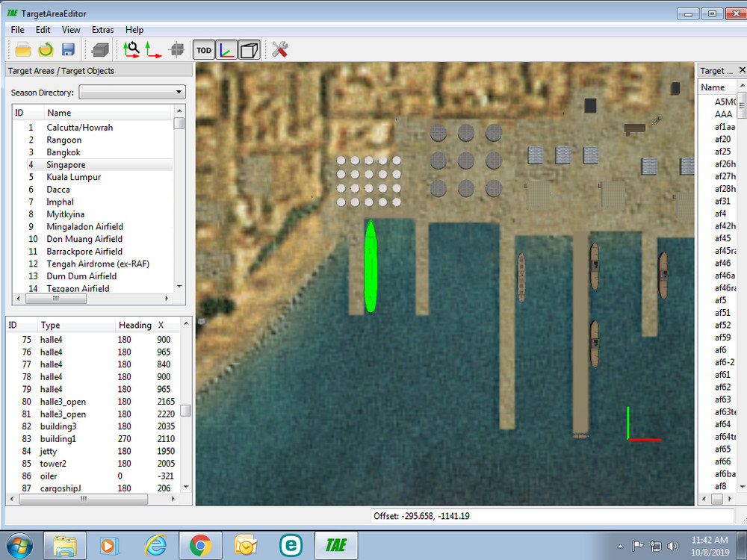
Task: Click the gray 3D box toolbar icon
Action: click(100, 49)
